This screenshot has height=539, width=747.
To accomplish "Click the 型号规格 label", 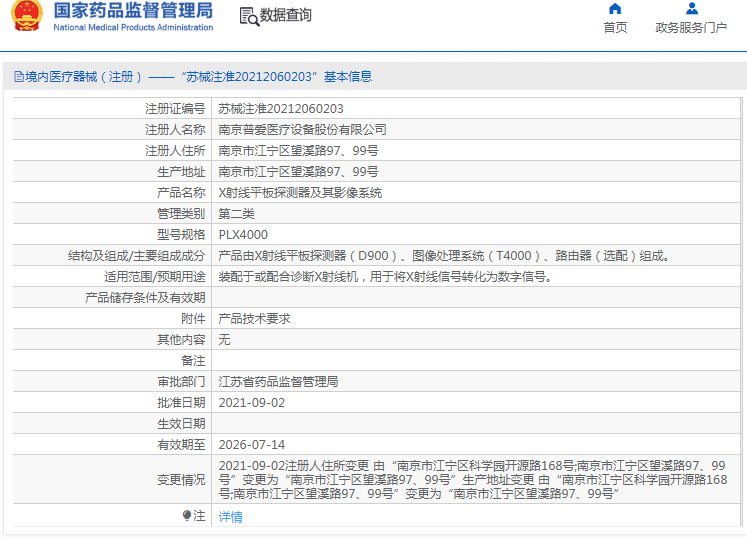I will [x=181, y=235].
